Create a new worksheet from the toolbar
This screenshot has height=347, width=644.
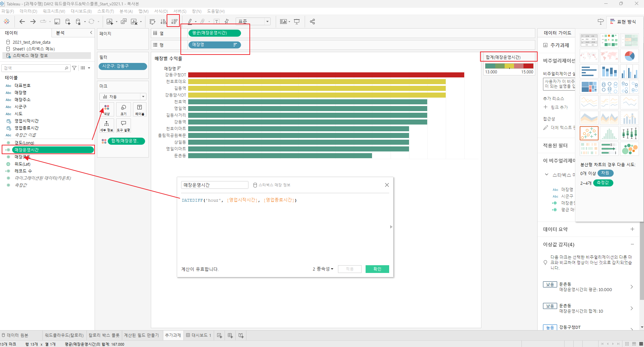click(110, 22)
